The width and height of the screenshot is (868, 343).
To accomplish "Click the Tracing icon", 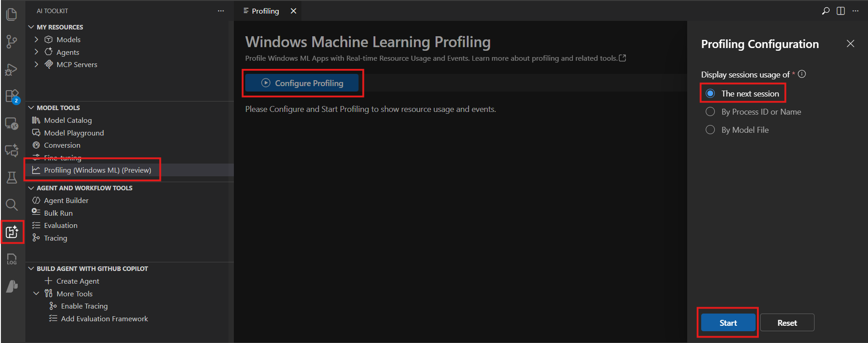I will pos(36,238).
